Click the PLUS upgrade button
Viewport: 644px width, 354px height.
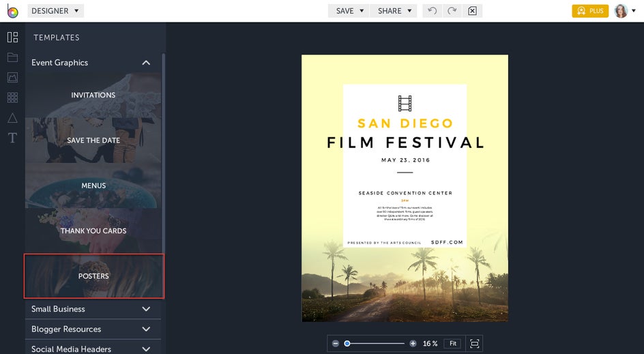(x=590, y=11)
